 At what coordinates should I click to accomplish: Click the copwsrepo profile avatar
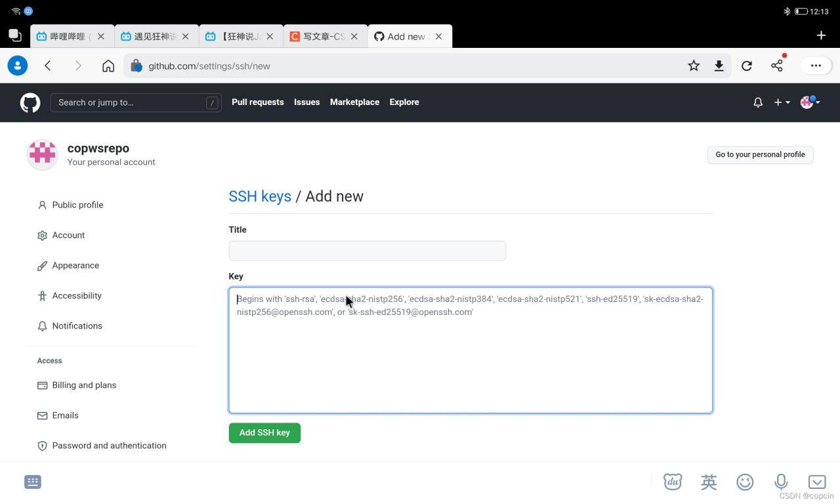43,155
